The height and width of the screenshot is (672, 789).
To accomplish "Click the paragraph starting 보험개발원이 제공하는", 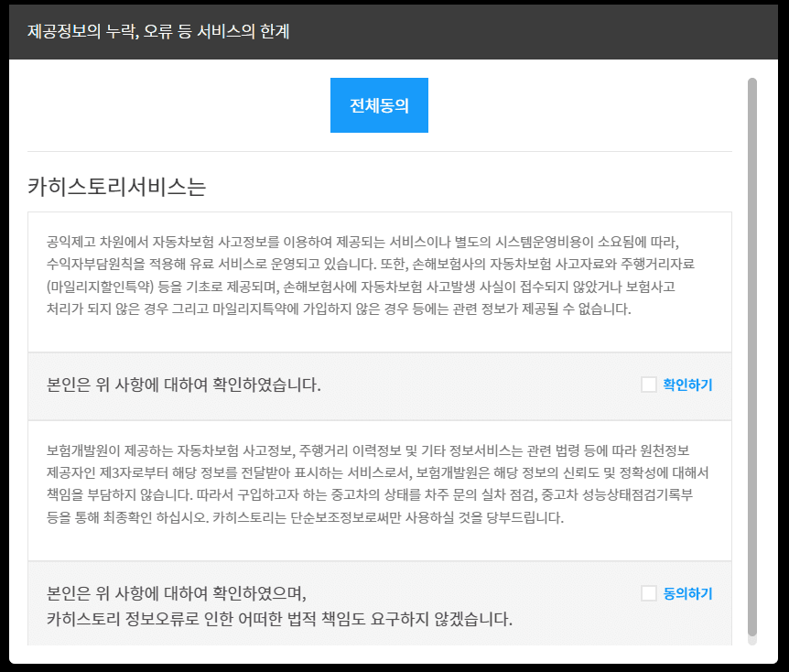I will click(x=377, y=483).
